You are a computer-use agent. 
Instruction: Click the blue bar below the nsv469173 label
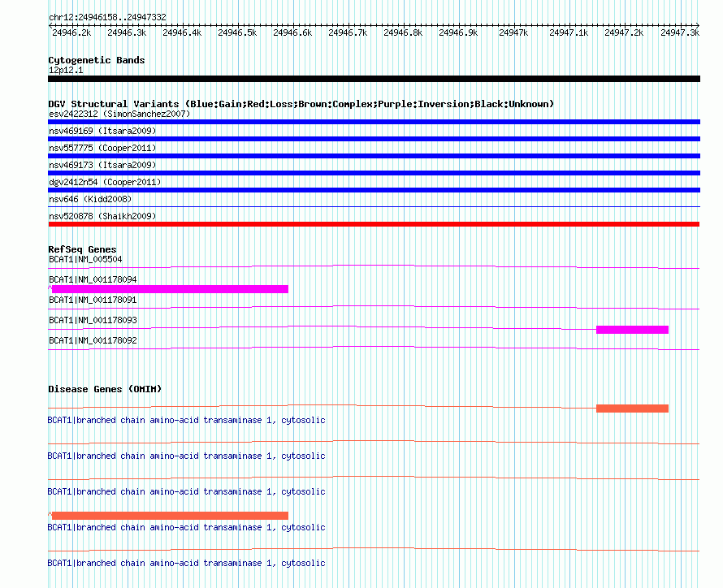374,173
